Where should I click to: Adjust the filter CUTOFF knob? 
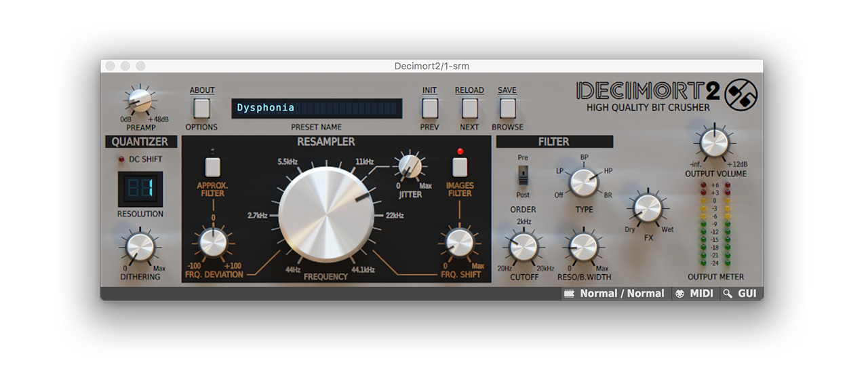(x=524, y=247)
